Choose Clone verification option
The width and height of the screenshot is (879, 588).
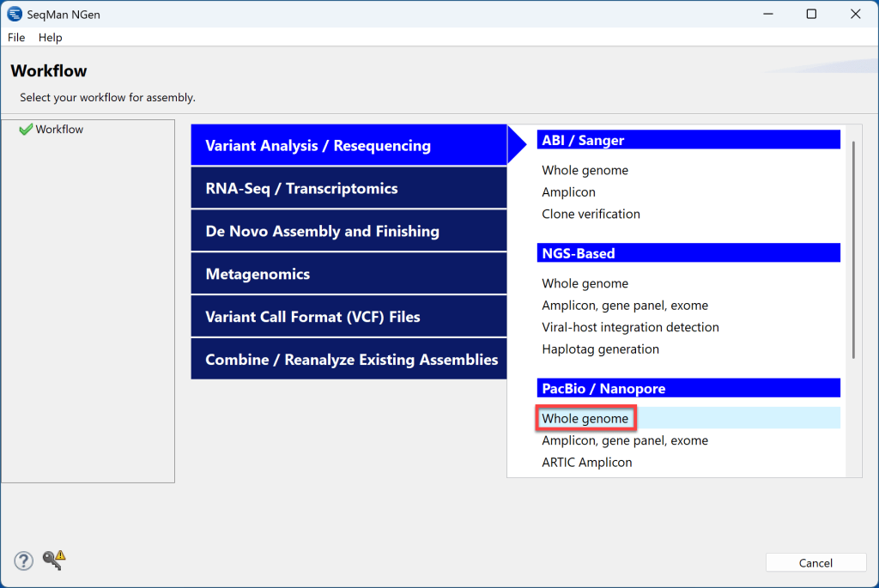click(591, 214)
